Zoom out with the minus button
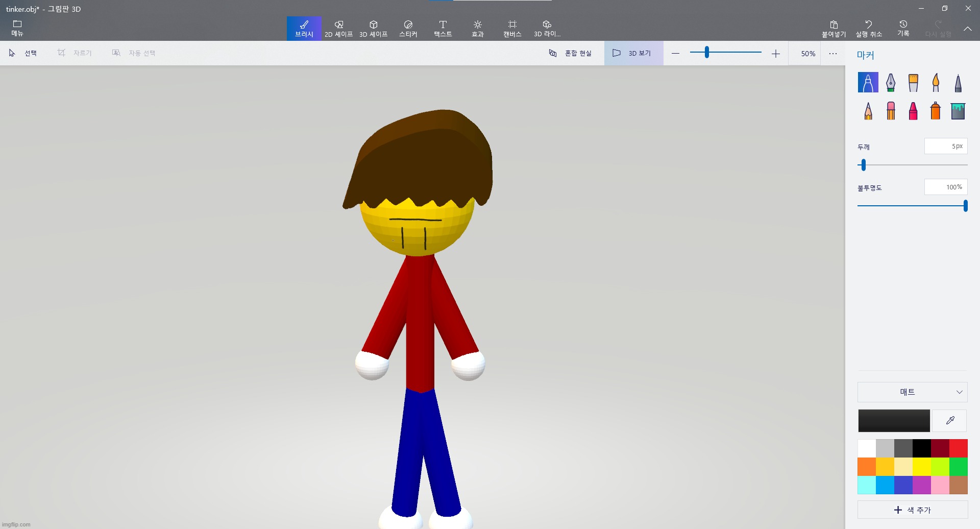The image size is (980, 529). (x=676, y=53)
